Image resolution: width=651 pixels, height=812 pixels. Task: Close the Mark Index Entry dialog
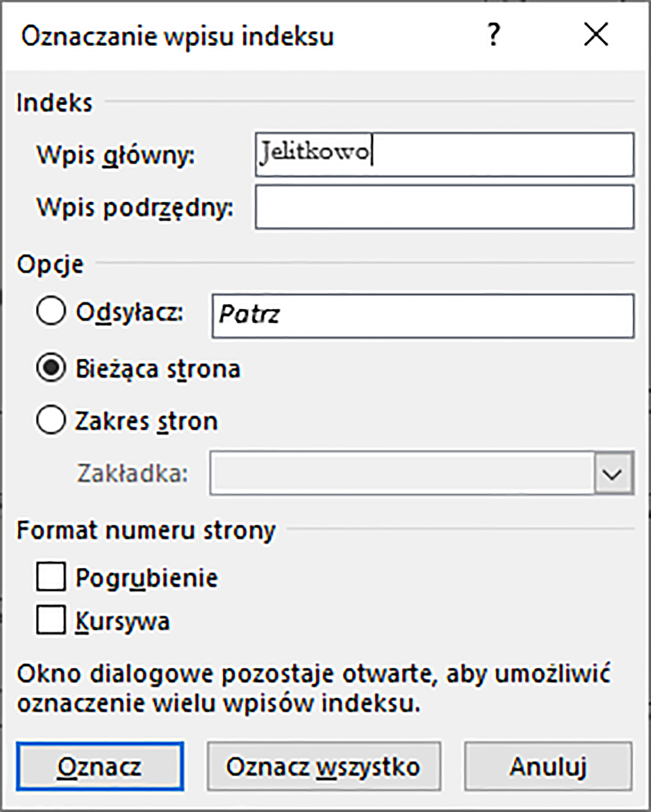pos(595,35)
